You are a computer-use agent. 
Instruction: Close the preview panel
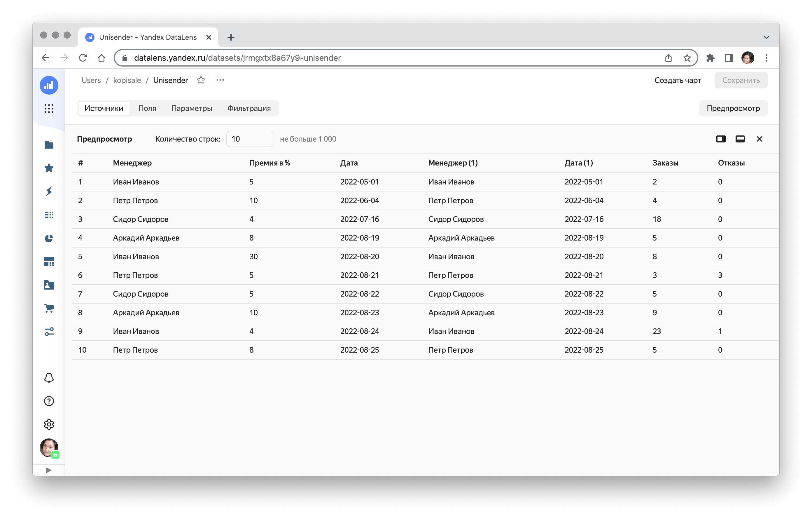click(759, 139)
